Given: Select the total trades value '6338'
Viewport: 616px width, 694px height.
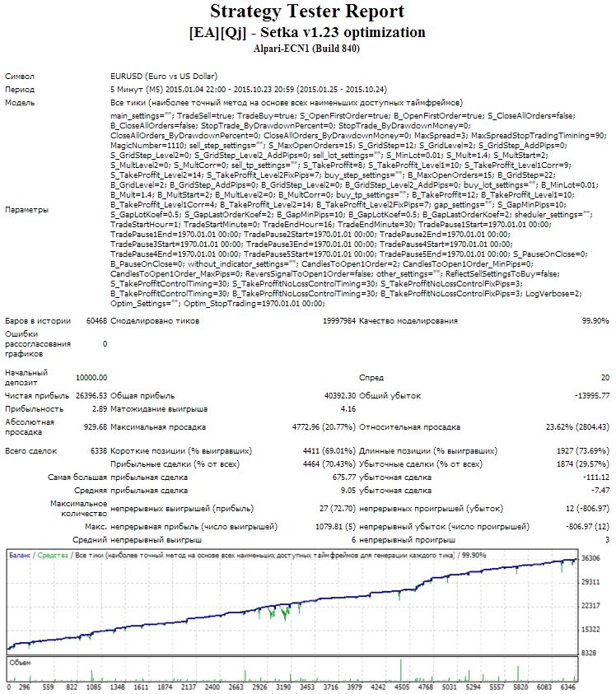Looking at the screenshot, I should pos(98,451).
